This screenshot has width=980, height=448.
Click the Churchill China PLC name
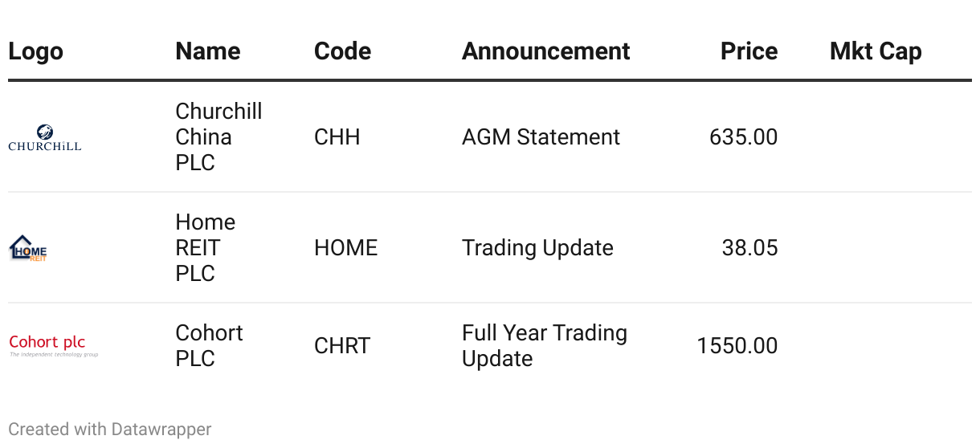click(x=218, y=137)
